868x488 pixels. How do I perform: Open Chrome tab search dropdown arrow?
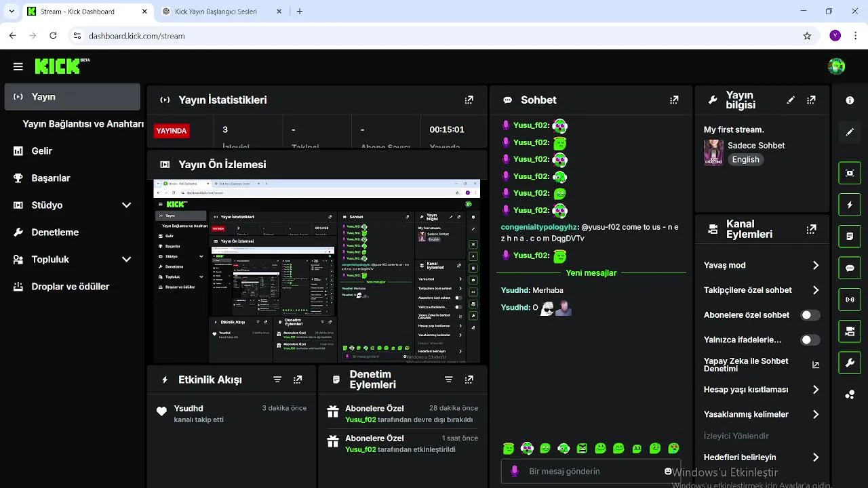[12, 12]
